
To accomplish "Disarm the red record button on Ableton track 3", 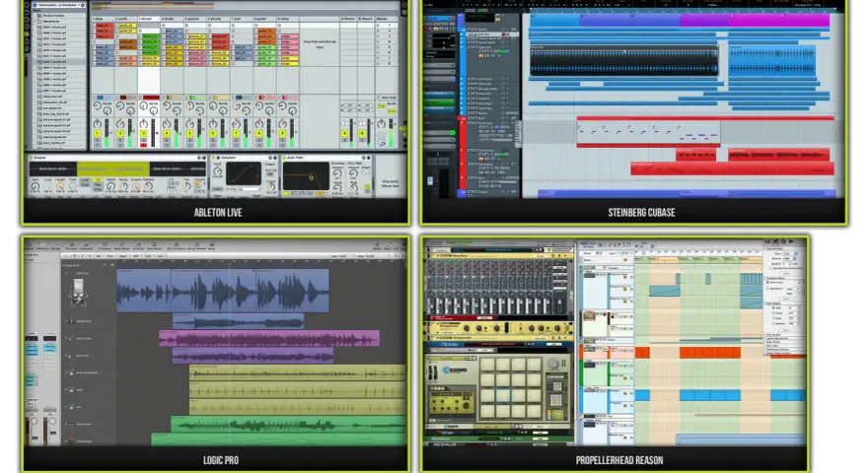I will click(144, 145).
